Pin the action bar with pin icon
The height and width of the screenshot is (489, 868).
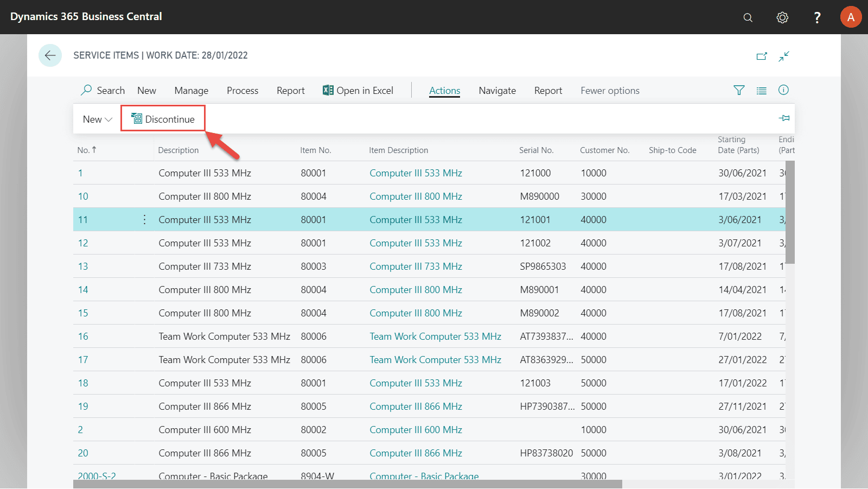[784, 118]
